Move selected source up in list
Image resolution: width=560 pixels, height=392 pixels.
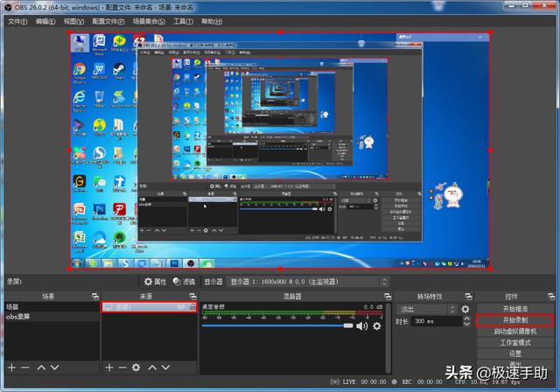[x=154, y=367]
